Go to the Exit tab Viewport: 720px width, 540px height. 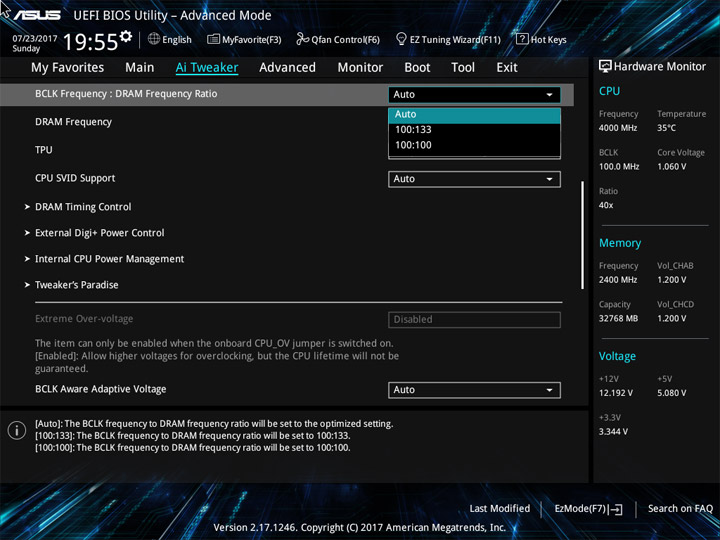pos(507,68)
